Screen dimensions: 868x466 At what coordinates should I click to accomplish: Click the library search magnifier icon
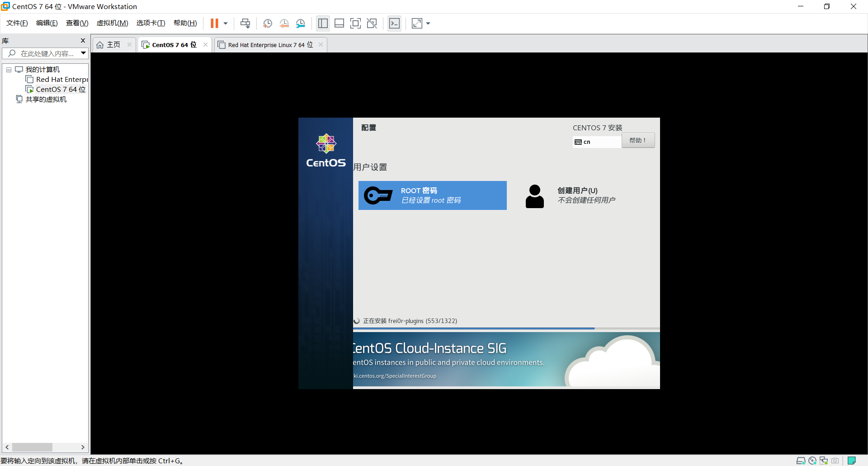pyautogui.click(x=12, y=53)
